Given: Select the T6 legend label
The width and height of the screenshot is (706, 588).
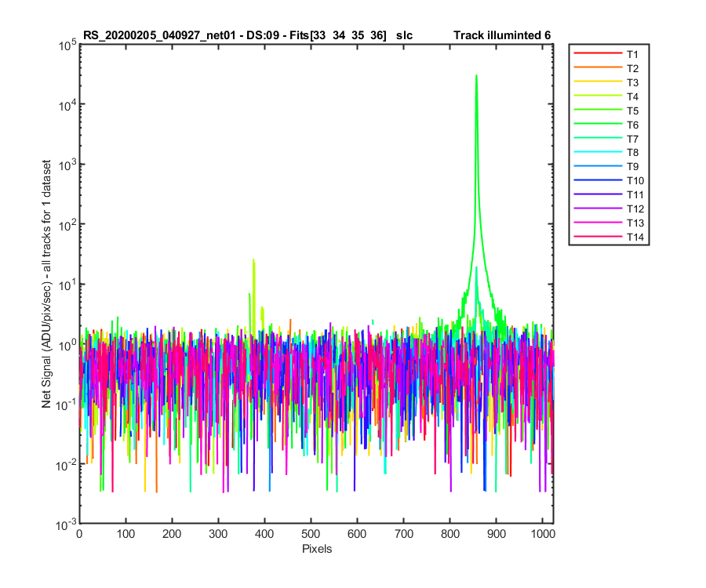Looking at the screenshot, I should [x=632, y=125].
